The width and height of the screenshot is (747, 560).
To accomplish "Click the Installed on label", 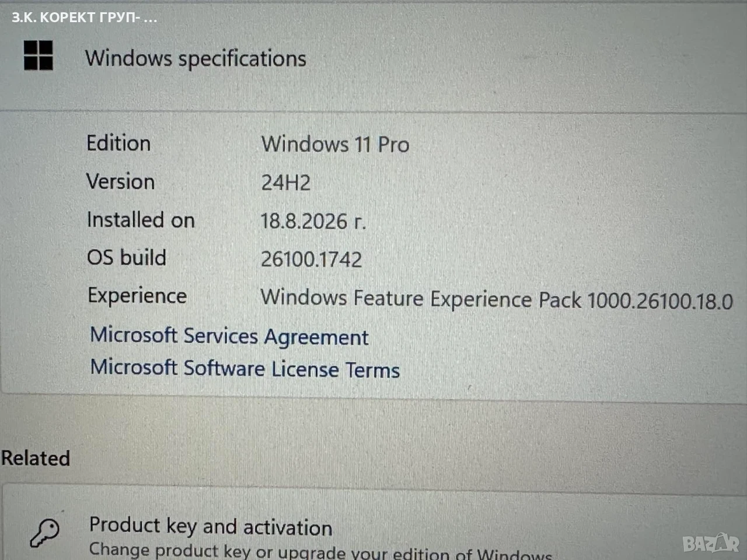I will (141, 220).
